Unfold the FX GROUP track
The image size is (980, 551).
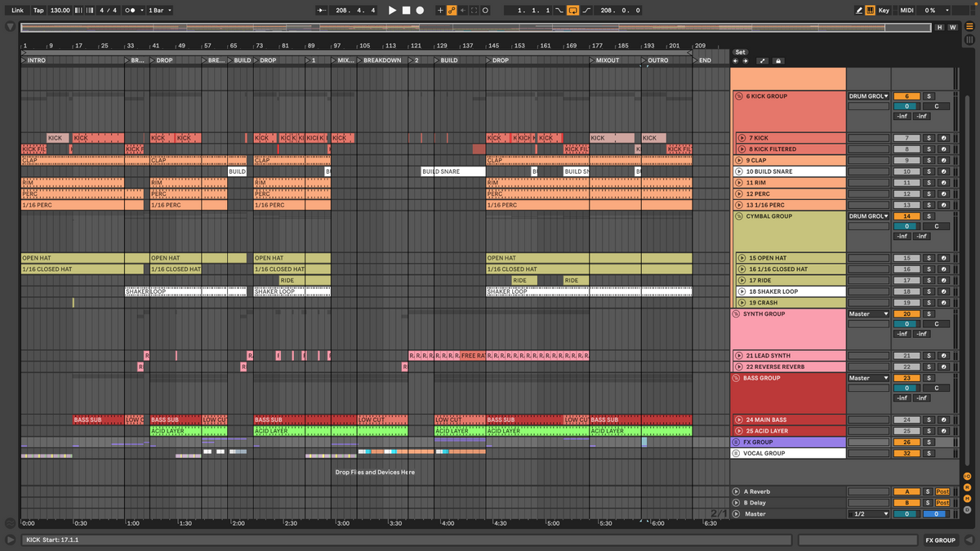point(737,442)
